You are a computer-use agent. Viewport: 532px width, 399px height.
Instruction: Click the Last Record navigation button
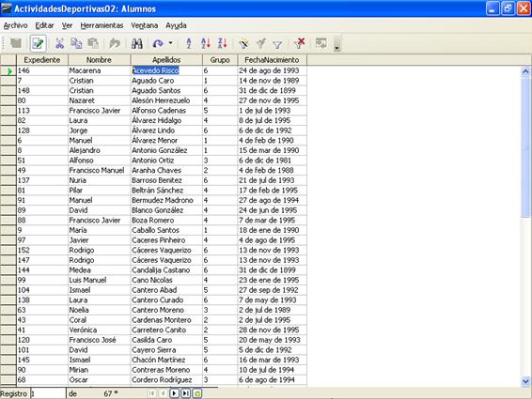(185, 393)
